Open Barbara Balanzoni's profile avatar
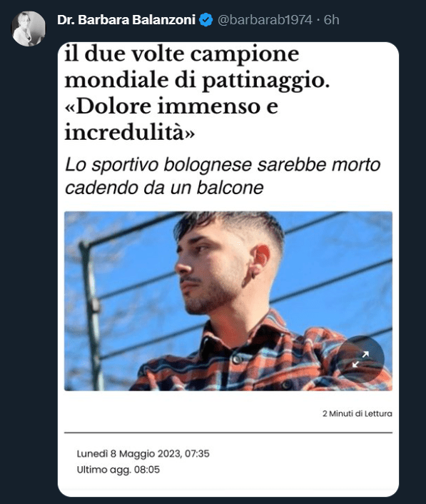The image size is (426, 504). 29,29
